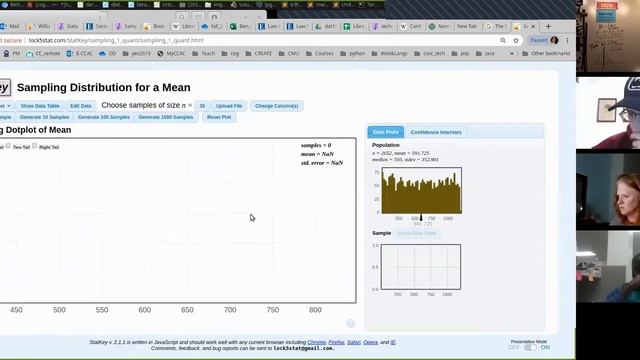Image resolution: width=640 pixels, height=360 pixels.
Task: Click Generate 10 Samples
Action: (x=44, y=117)
